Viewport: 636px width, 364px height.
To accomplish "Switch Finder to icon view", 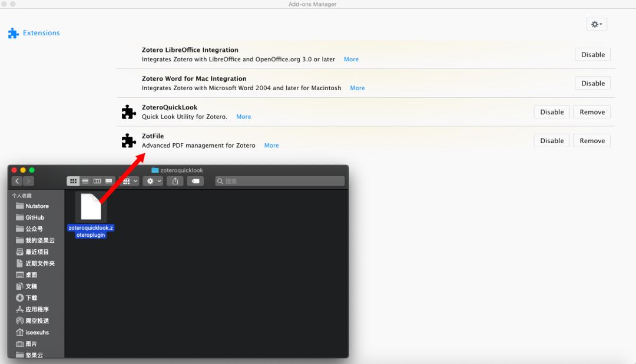I will (x=73, y=181).
